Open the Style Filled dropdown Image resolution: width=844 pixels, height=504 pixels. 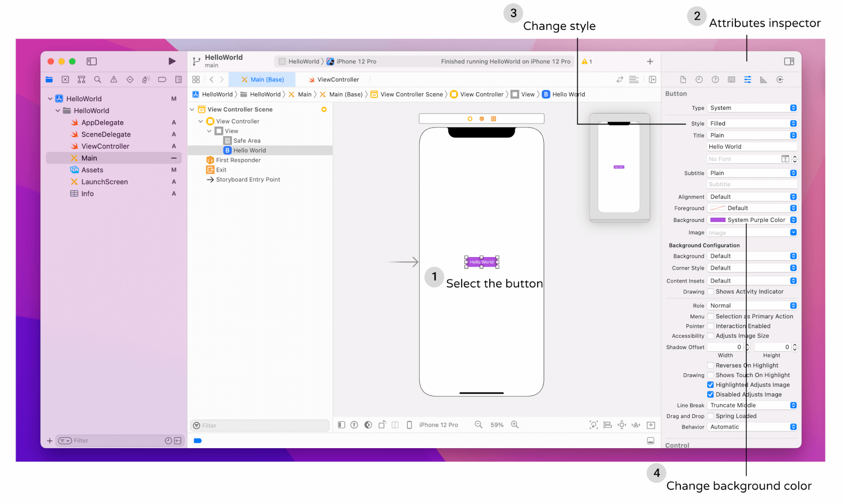752,123
